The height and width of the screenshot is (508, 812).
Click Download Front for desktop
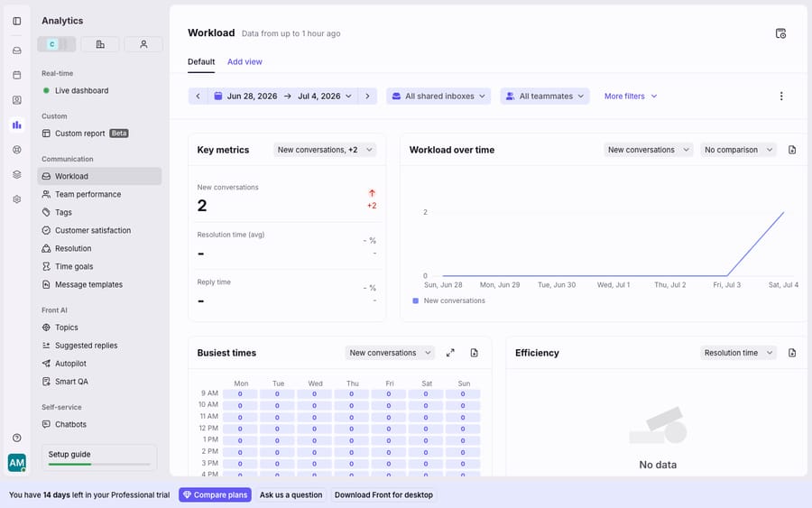click(x=383, y=495)
